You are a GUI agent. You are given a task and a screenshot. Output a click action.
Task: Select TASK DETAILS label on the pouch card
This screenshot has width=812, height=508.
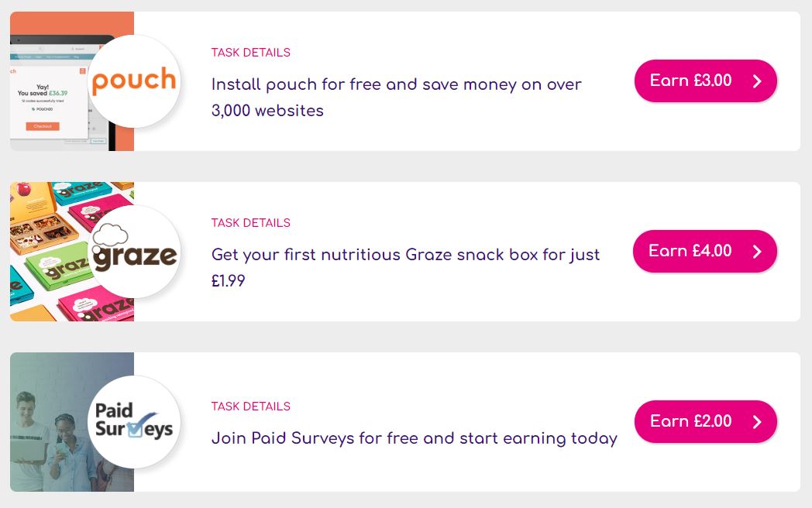250,53
